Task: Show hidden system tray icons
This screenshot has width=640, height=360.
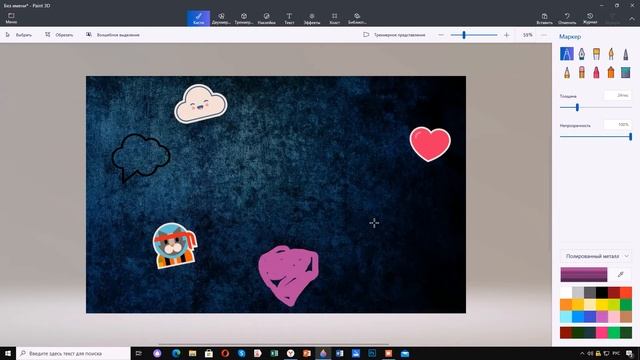Action: coord(582,353)
